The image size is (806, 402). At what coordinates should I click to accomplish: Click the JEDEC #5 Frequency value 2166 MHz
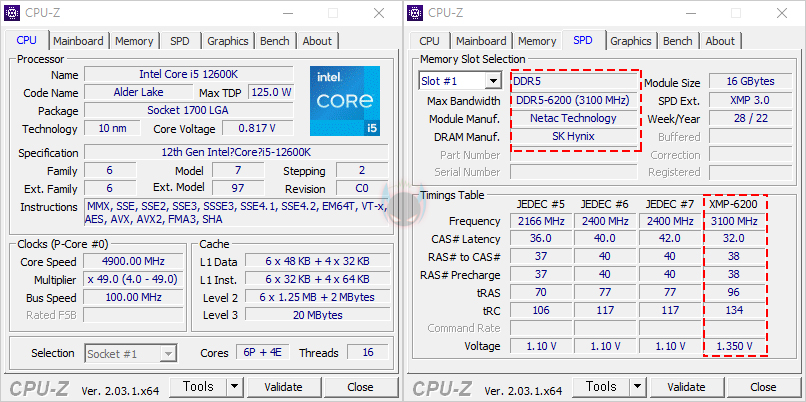click(541, 221)
